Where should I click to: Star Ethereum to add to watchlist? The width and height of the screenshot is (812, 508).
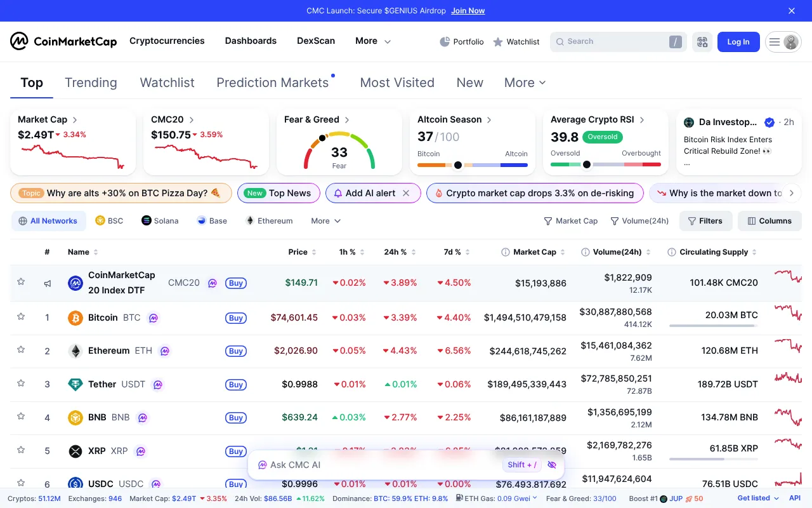21,349
